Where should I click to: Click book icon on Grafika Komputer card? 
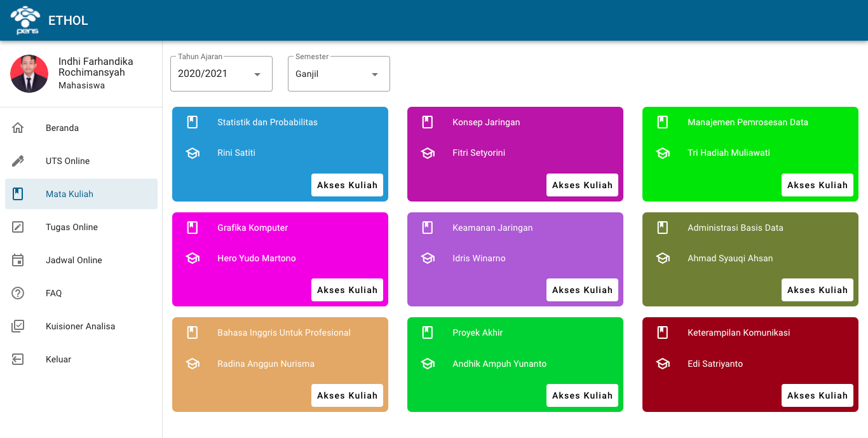click(x=193, y=228)
